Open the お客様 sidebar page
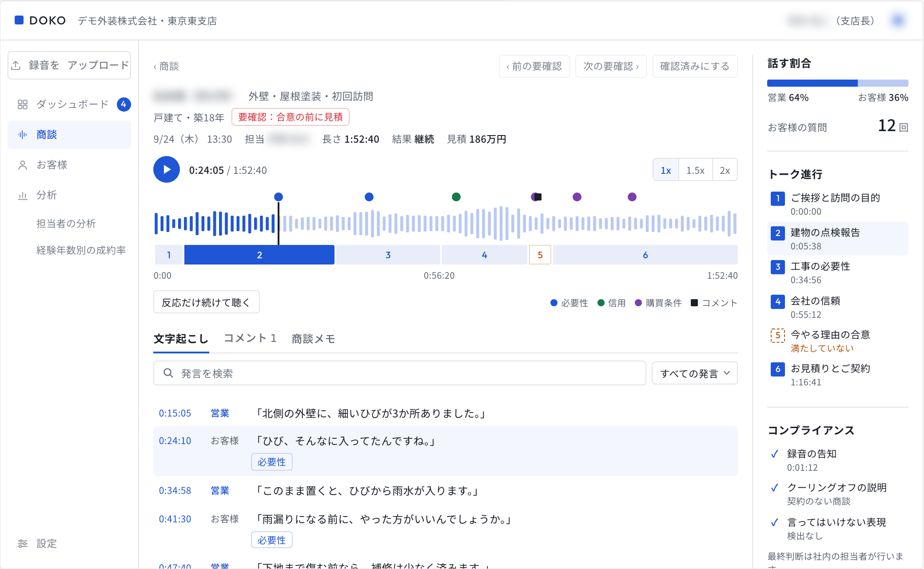This screenshot has width=924, height=569. pos(69,165)
